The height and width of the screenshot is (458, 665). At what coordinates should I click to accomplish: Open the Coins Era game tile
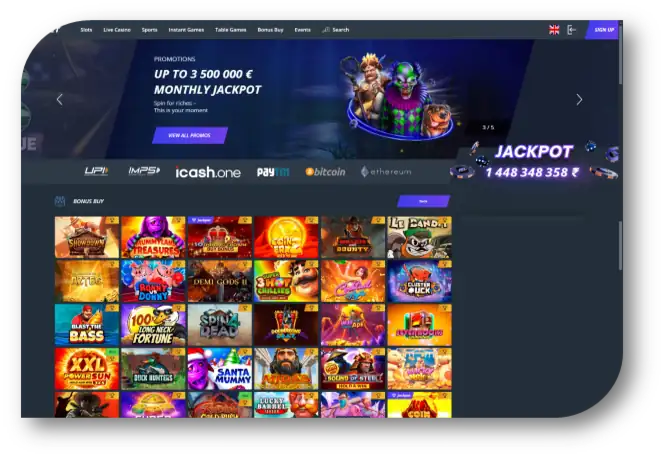pos(286,237)
